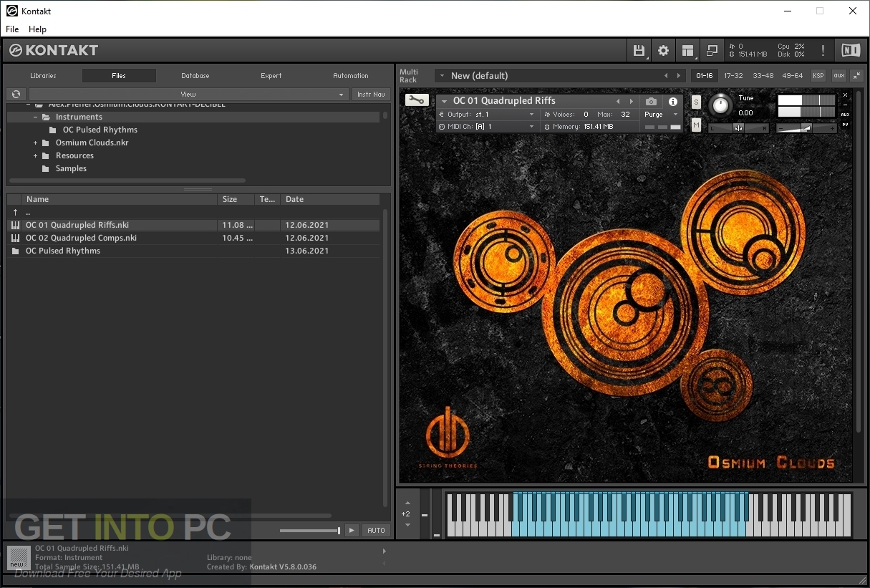
Task: Collapse the Instruments tree folder
Action: click(35, 117)
